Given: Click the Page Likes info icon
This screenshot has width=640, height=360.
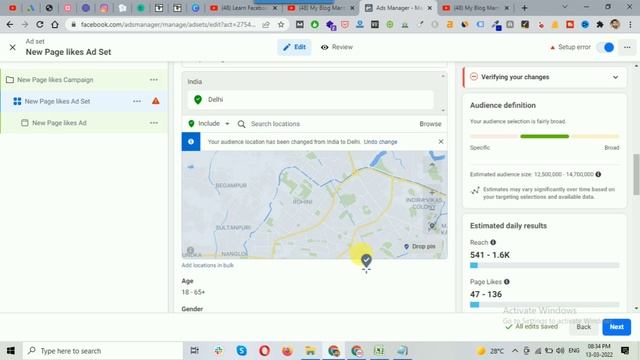Looking at the screenshot, I should point(507,282).
